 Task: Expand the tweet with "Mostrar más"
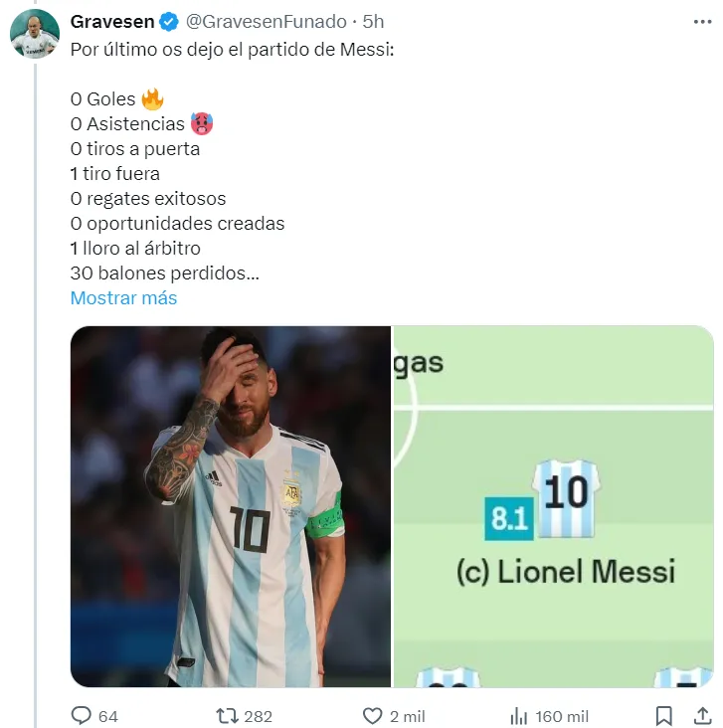pos(123,297)
